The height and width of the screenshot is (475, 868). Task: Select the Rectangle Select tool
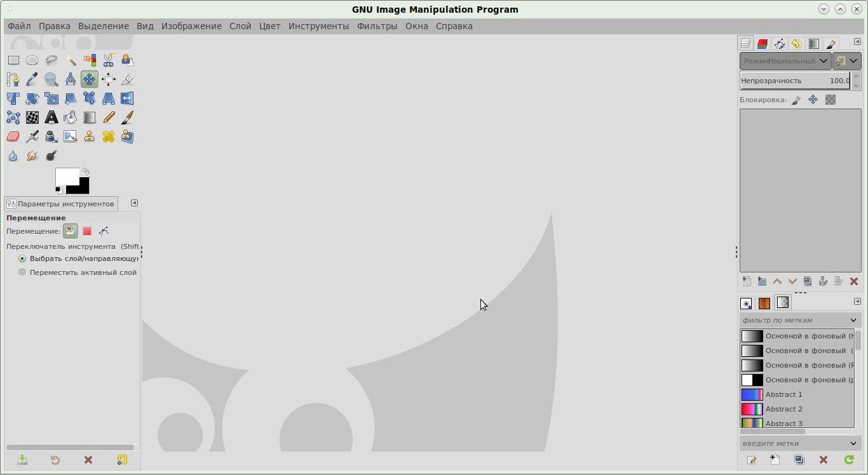click(x=13, y=60)
